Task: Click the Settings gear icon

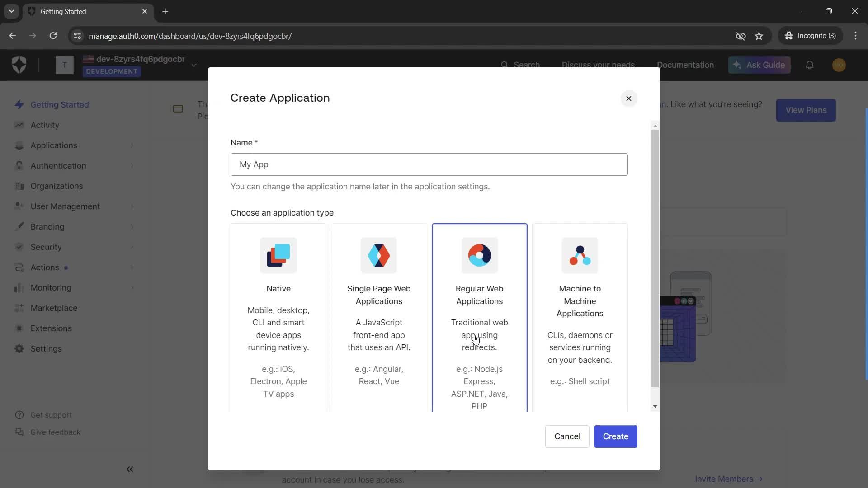Action: tap(19, 348)
